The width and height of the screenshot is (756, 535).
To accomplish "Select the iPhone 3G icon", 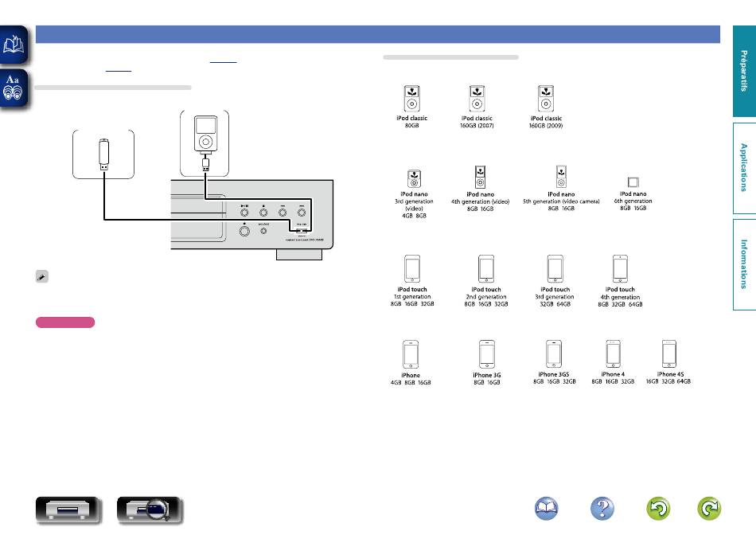I will (x=487, y=354).
